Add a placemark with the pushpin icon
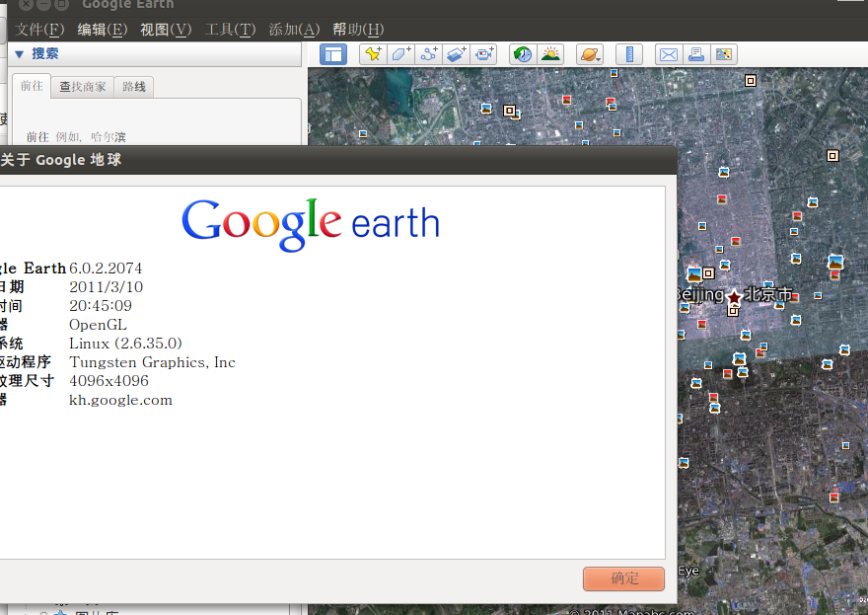Screen dimensions: 868x615 [x=373, y=54]
